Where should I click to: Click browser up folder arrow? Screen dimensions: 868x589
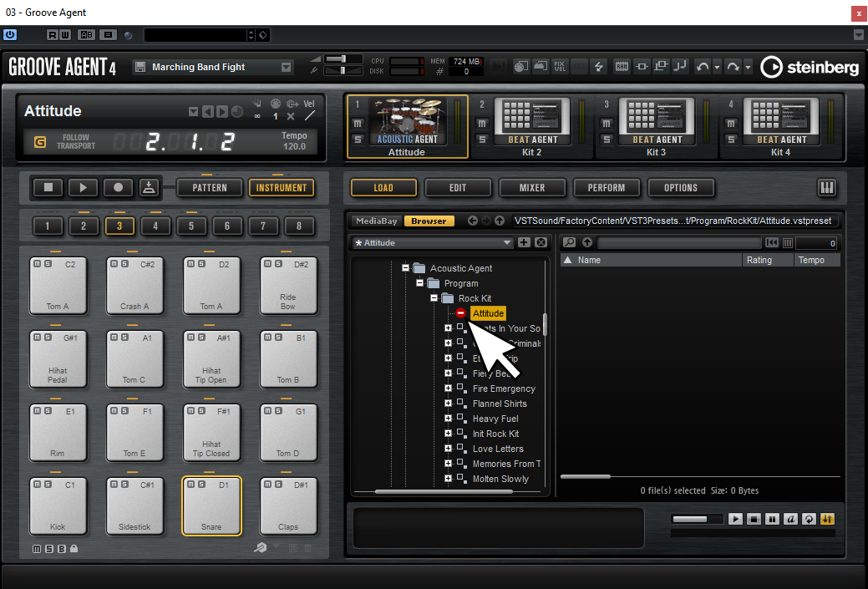(500, 221)
